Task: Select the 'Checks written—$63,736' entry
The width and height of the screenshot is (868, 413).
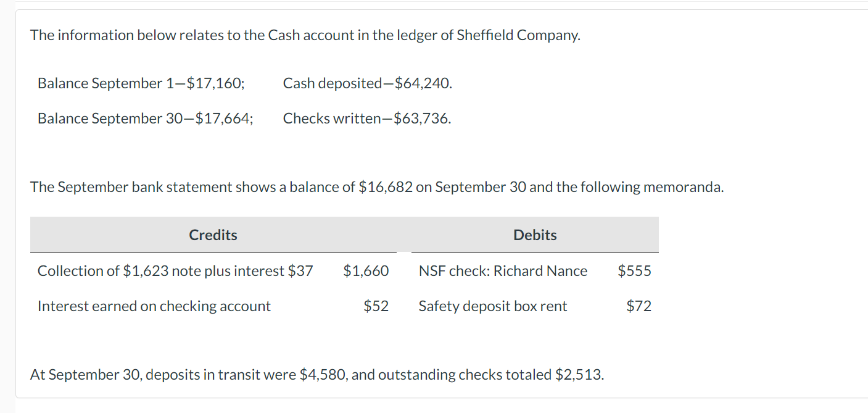Action: pos(366,119)
